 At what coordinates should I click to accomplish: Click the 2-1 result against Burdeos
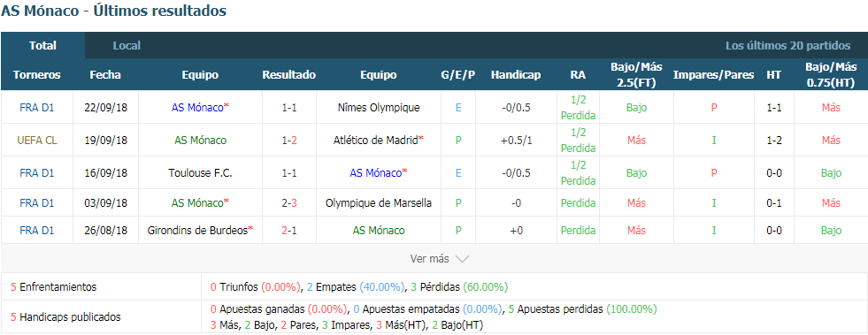pyautogui.click(x=289, y=231)
